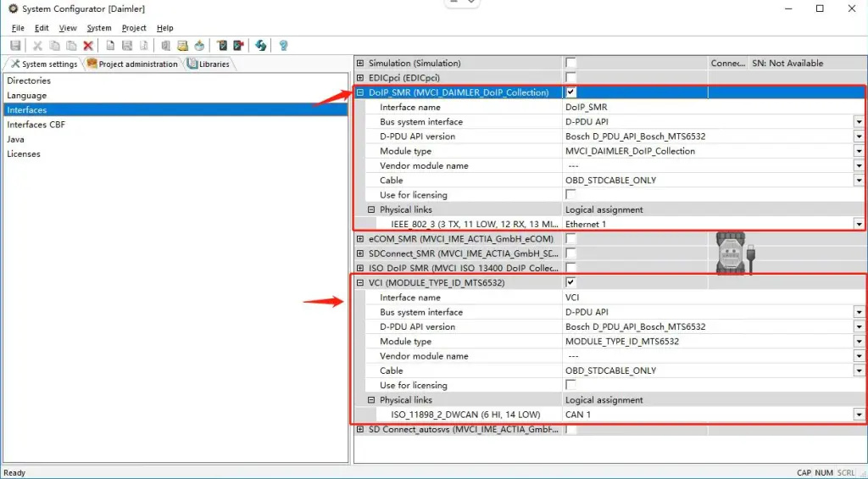The width and height of the screenshot is (868, 479).
Task: Open Module type dropdown showing MODULE_TYPE_ID_MTS6532
Action: (x=860, y=342)
